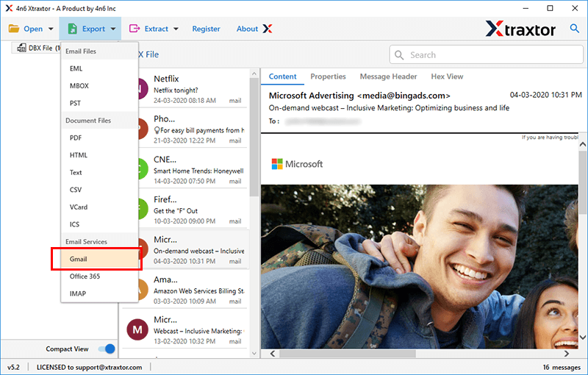This screenshot has width=588, height=375.
Task: Select DBX File tree item
Action: (37, 48)
